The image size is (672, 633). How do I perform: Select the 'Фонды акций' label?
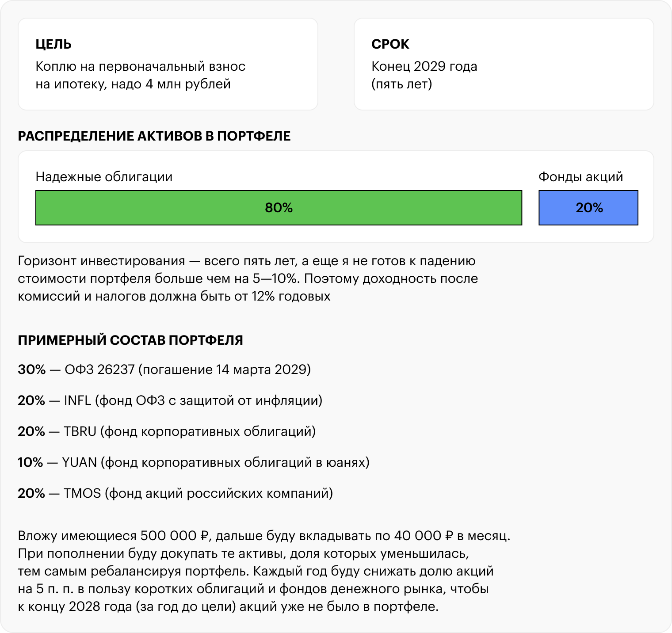(x=580, y=177)
